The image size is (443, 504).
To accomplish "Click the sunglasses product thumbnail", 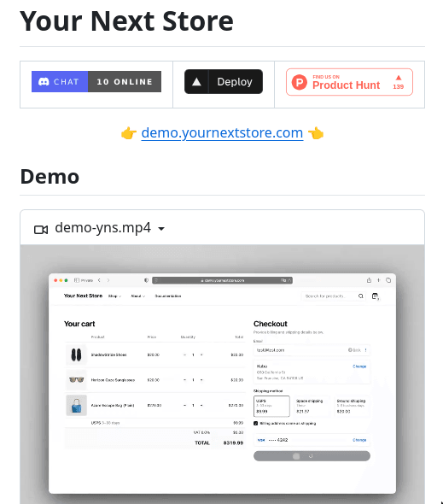I will pos(77,380).
